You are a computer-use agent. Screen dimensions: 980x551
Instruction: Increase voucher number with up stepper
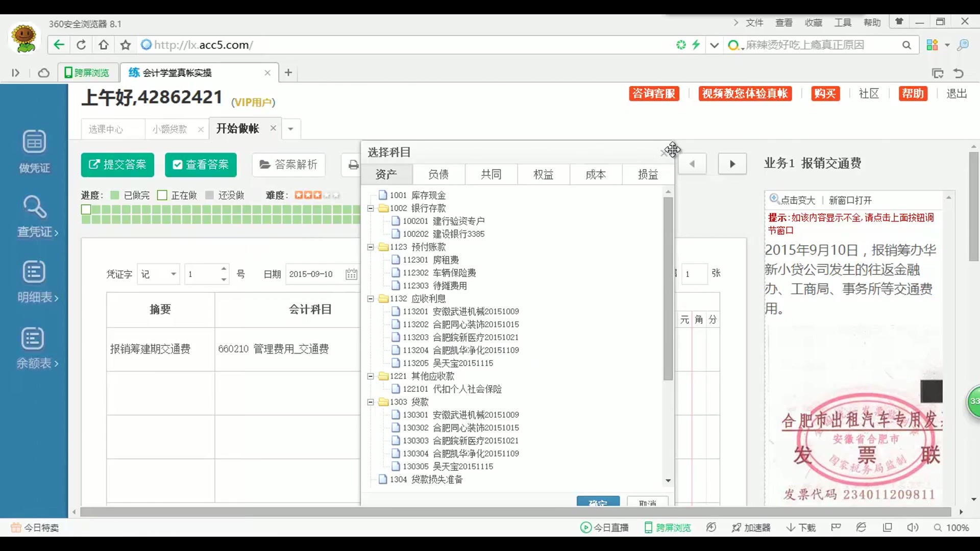(x=224, y=269)
